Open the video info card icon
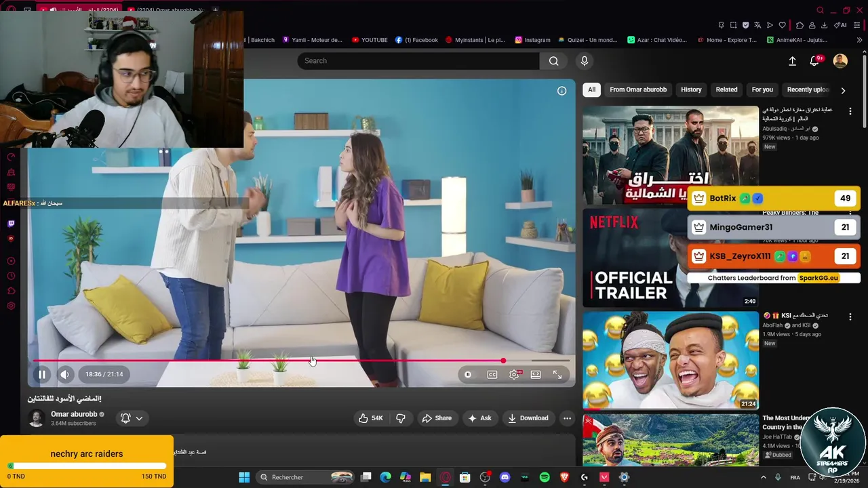 click(x=561, y=91)
